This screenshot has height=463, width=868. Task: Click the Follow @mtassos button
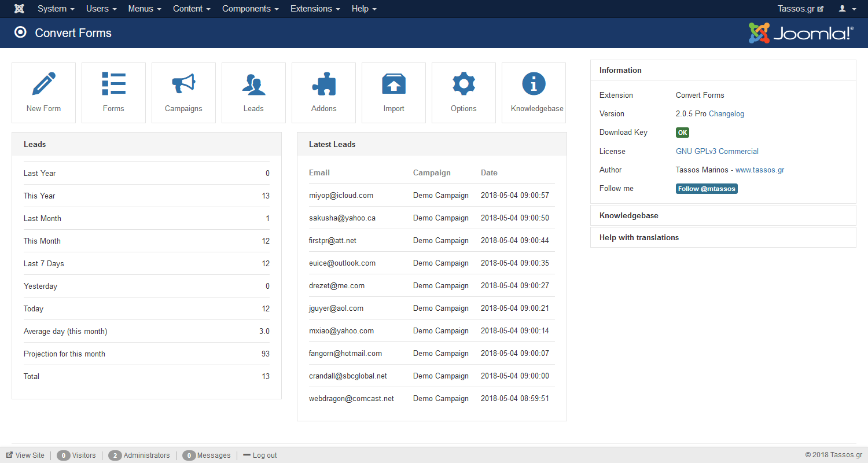(707, 189)
